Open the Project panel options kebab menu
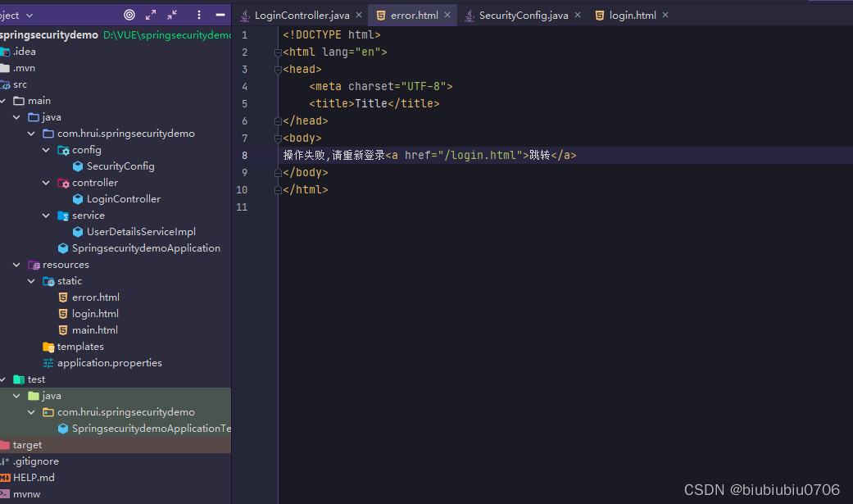 [199, 15]
